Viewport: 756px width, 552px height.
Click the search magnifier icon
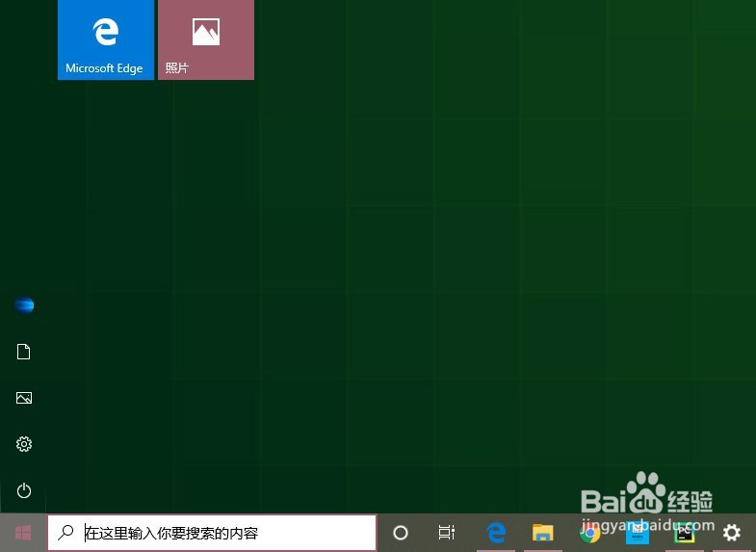click(x=65, y=532)
